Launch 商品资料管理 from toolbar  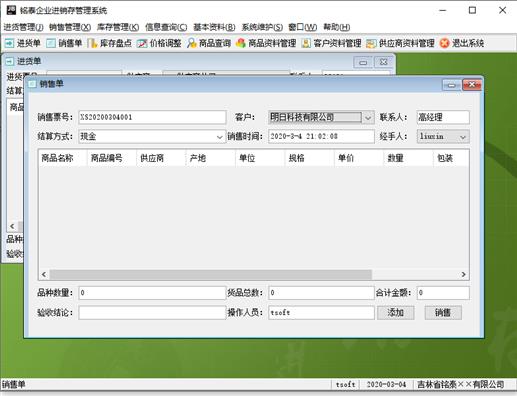coord(241,43)
